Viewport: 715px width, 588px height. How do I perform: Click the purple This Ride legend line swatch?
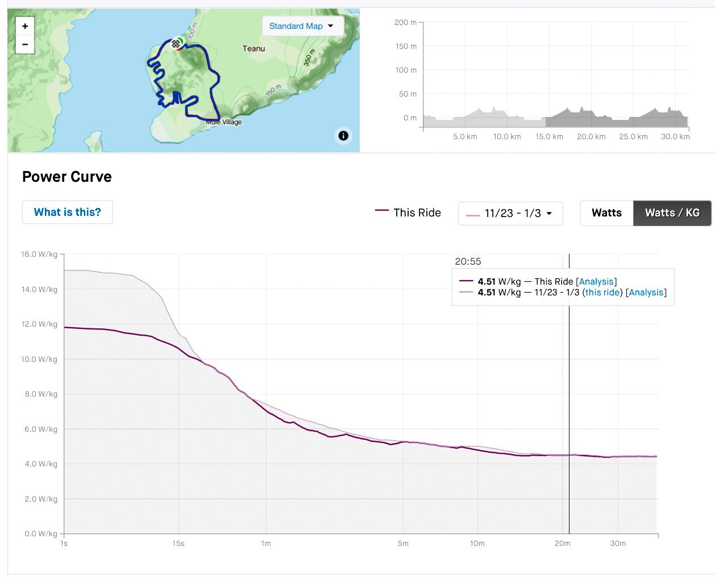click(x=381, y=211)
